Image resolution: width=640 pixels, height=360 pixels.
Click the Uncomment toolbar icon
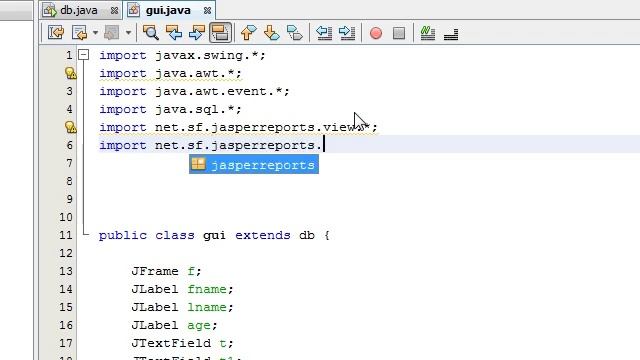coord(451,33)
